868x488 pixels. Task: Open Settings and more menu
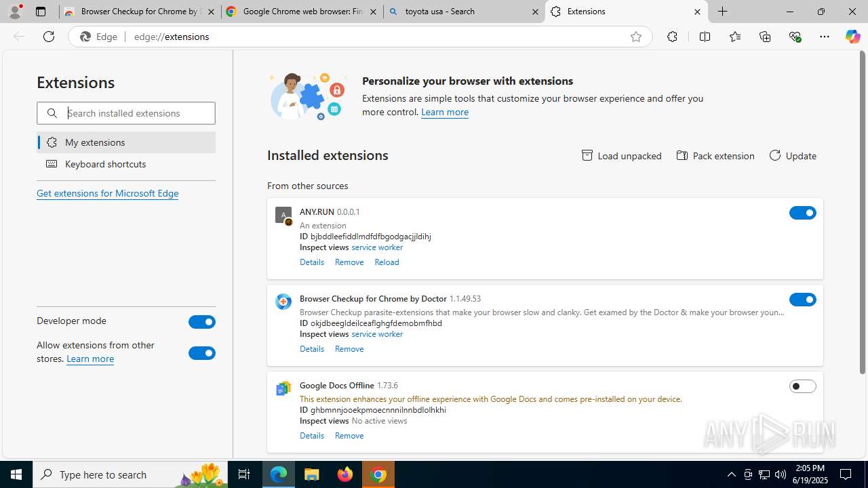click(x=825, y=37)
